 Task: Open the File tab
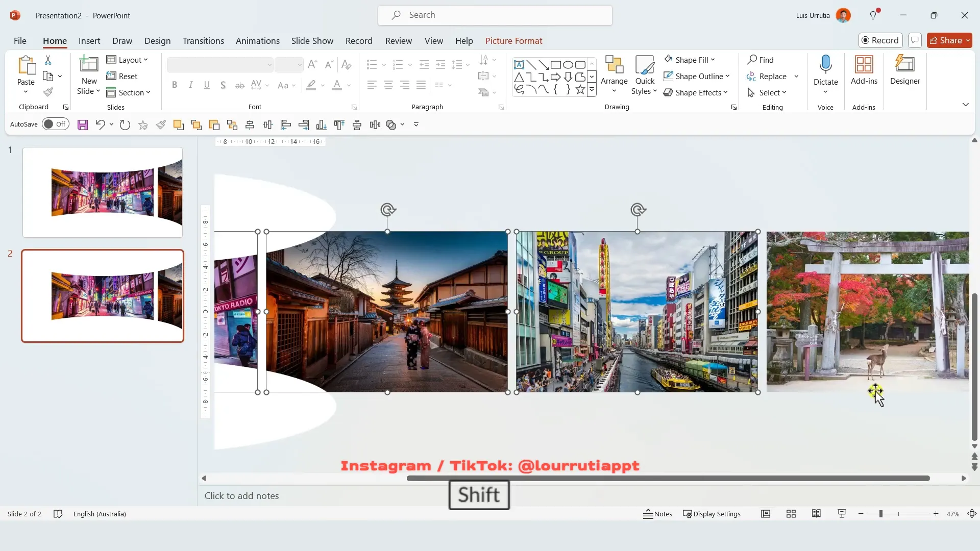20,41
